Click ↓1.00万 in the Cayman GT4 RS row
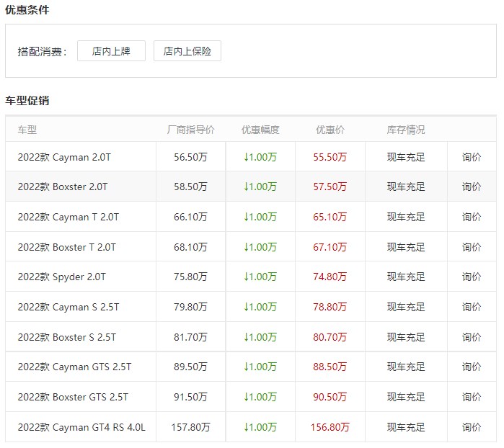This screenshot has height=448, width=504. 260,427
